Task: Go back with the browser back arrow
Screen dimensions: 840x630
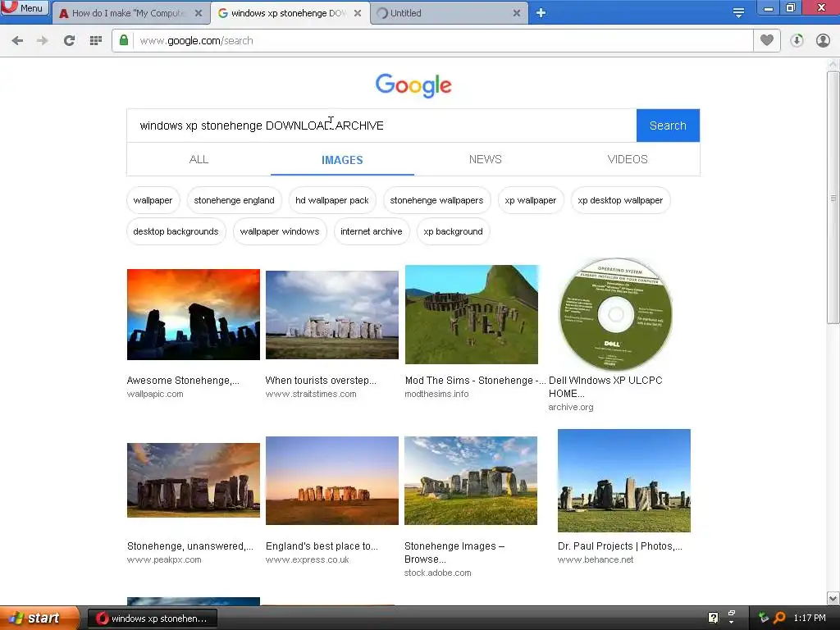Action: click(17, 41)
